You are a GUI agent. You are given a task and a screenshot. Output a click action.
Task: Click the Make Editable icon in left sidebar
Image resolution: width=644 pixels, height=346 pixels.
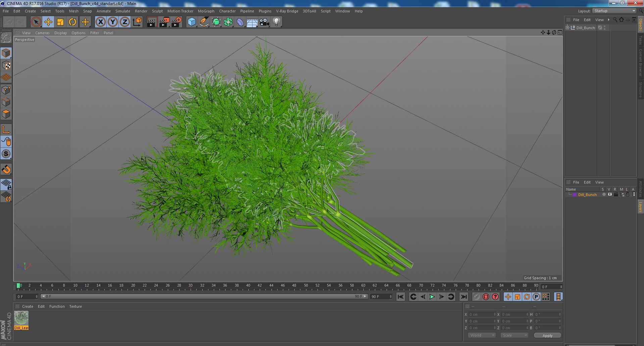coord(6,38)
